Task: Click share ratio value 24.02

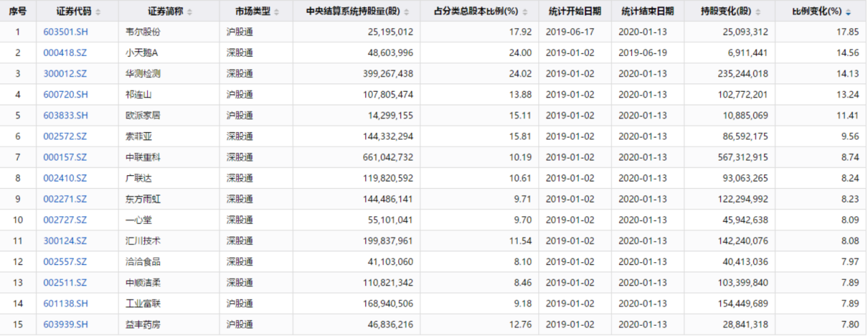Action: pos(521,74)
